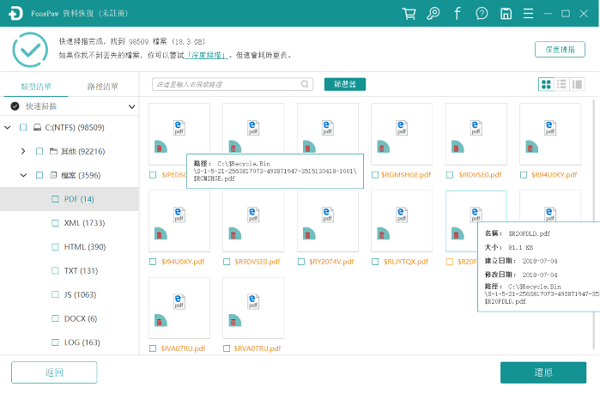Switch to thumbnail grid view

[x=546, y=84]
